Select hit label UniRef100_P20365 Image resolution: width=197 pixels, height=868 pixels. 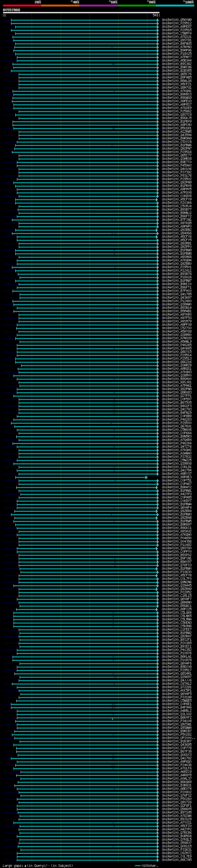(177, 643)
